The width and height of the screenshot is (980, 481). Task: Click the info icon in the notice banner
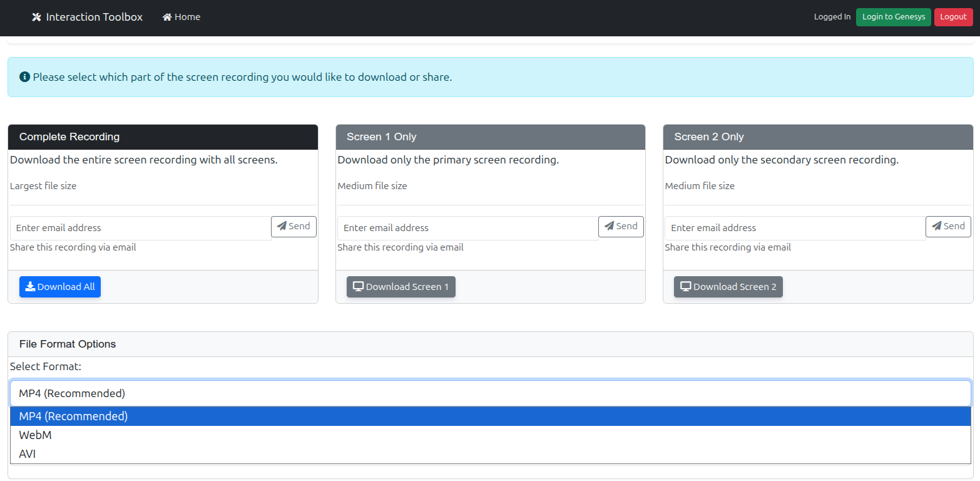(24, 77)
